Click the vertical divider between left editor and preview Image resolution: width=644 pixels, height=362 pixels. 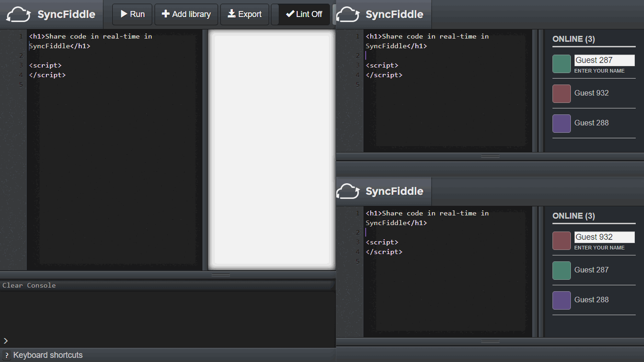(205, 150)
